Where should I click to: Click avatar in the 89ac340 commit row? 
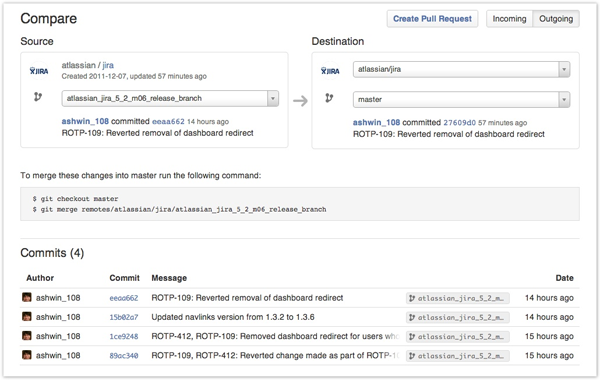point(27,355)
